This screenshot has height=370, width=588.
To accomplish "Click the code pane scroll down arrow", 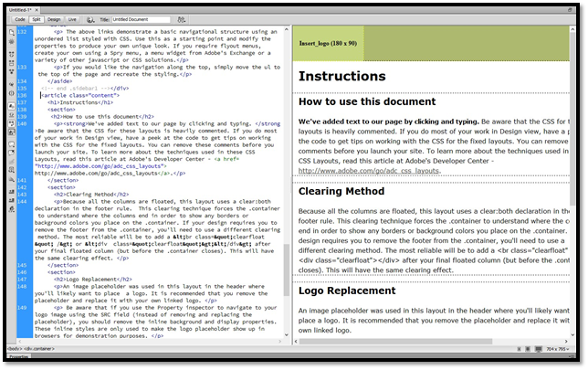I will (287, 334).
